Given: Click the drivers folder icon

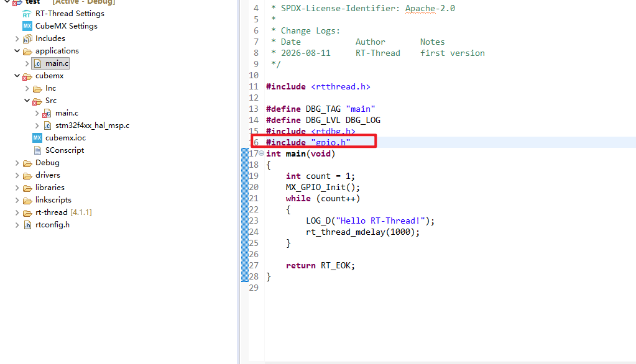Looking at the screenshot, I should [x=27, y=176].
